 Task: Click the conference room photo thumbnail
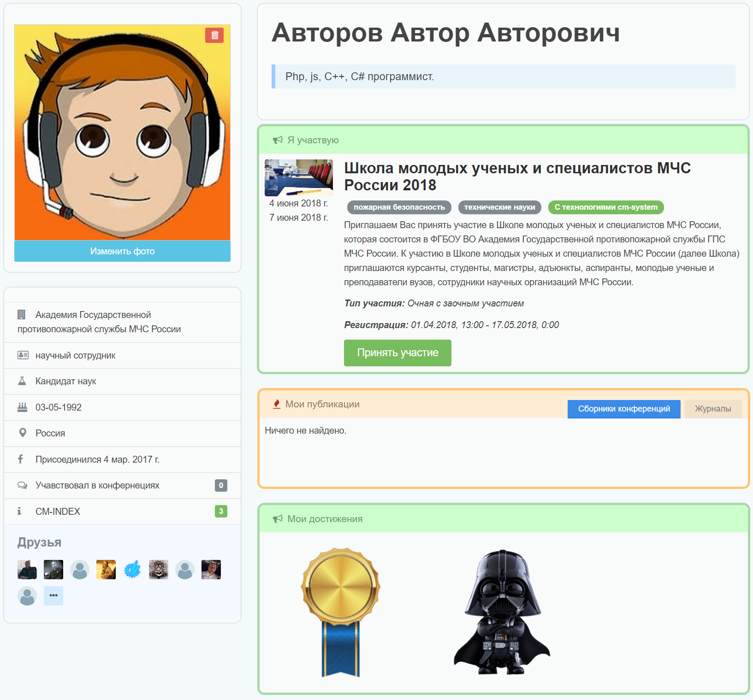pos(298,177)
